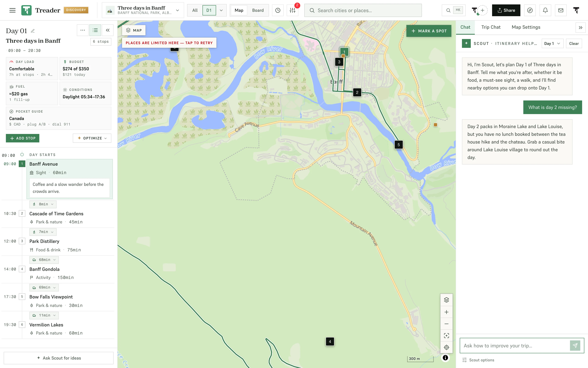Screen dimensions: 588x368
Task: Open the mail inbox icon
Action: (561, 10)
